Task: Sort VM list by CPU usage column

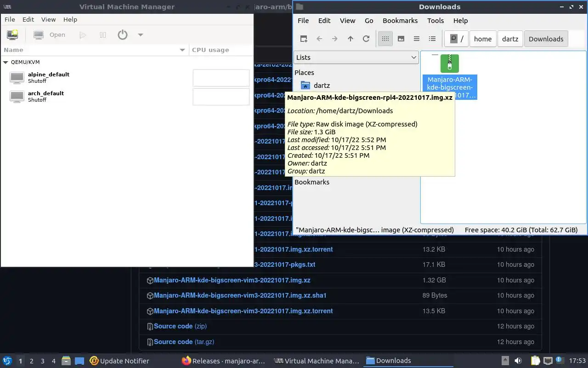Action: pos(220,50)
